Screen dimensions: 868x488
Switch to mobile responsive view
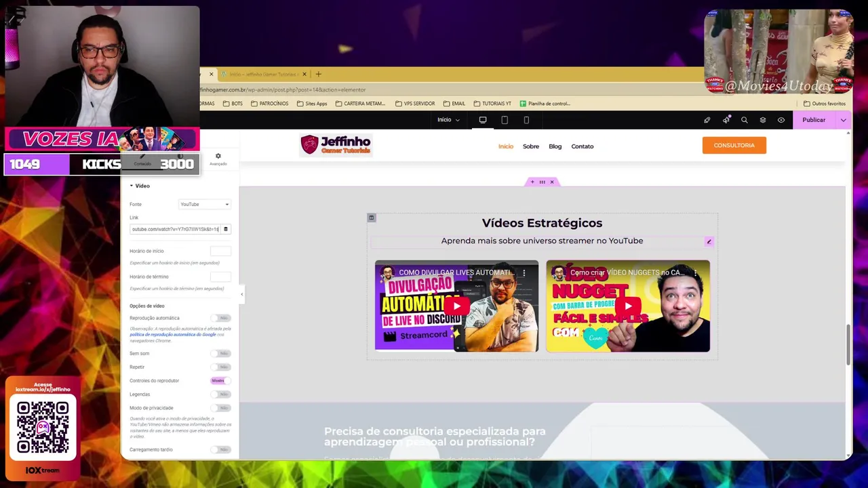tap(526, 120)
